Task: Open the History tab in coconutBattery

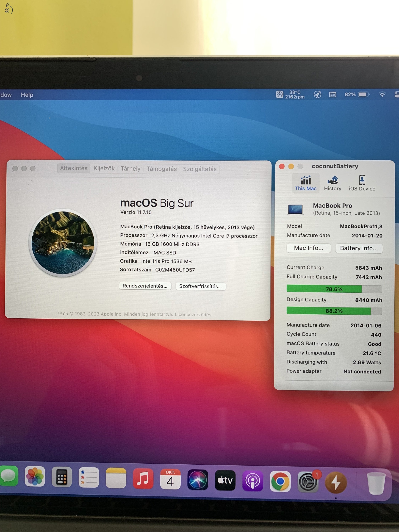Action: [x=332, y=183]
